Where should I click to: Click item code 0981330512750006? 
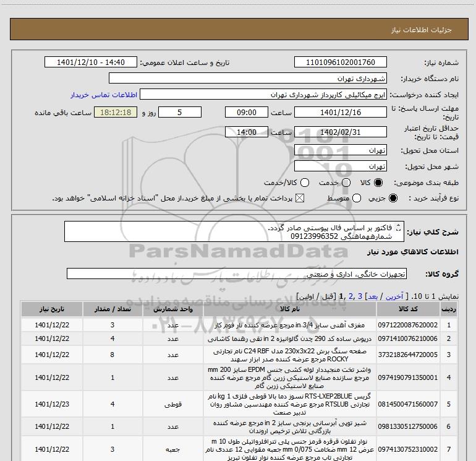[408, 426]
